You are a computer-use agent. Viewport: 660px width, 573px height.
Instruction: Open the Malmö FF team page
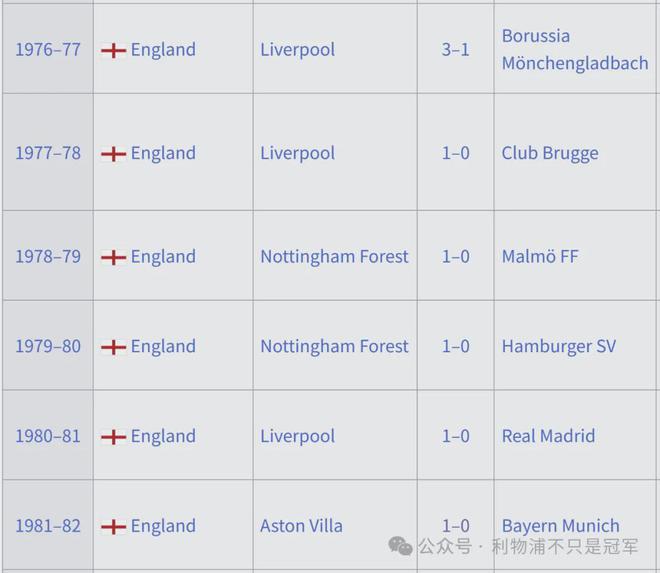click(540, 257)
